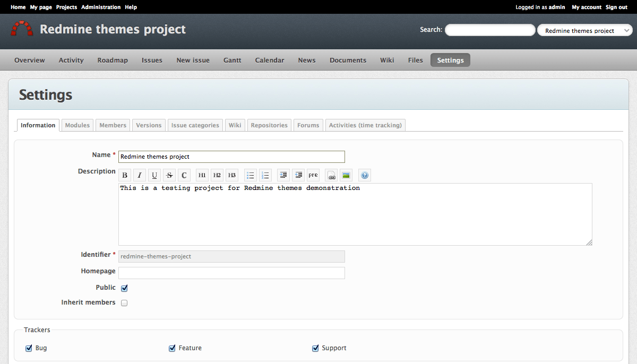Insert unordered bullet list
637x364 pixels.
click(251, 175)
